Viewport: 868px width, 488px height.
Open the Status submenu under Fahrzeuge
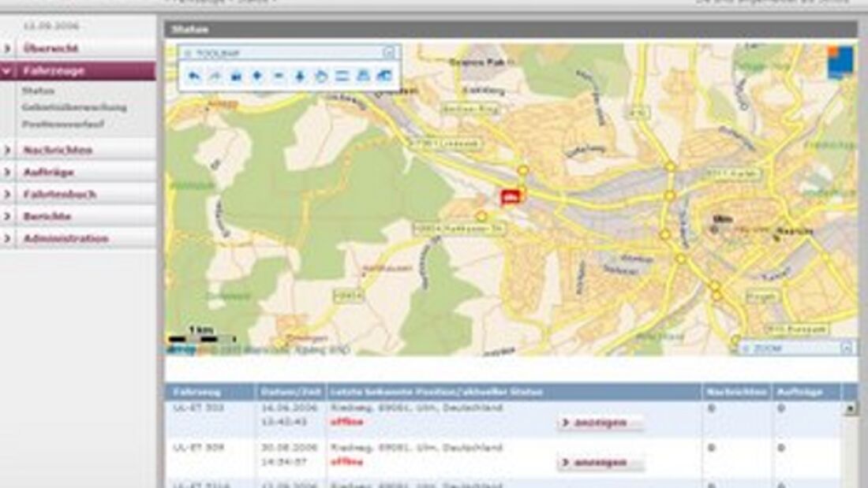click(x=38, y=91)
